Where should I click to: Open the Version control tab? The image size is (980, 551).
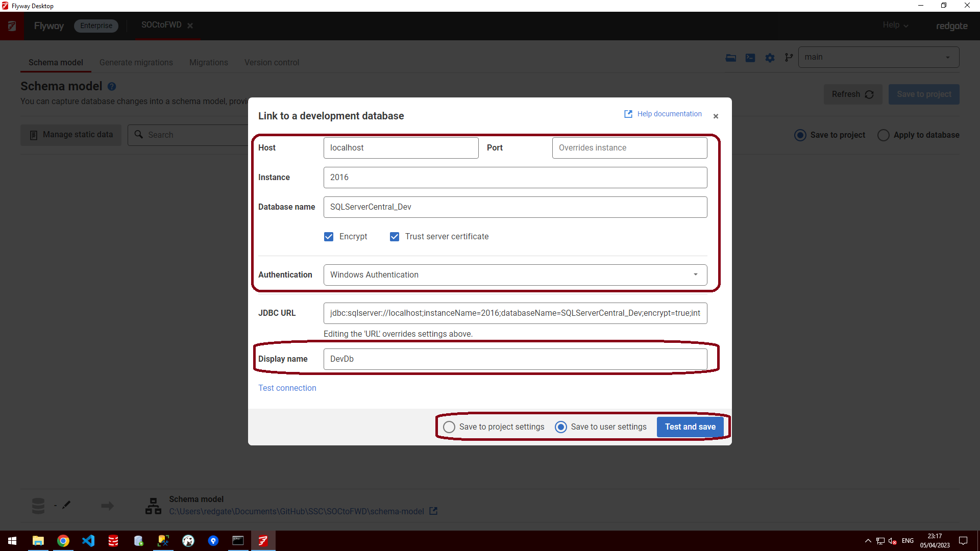tap(272, 62)
